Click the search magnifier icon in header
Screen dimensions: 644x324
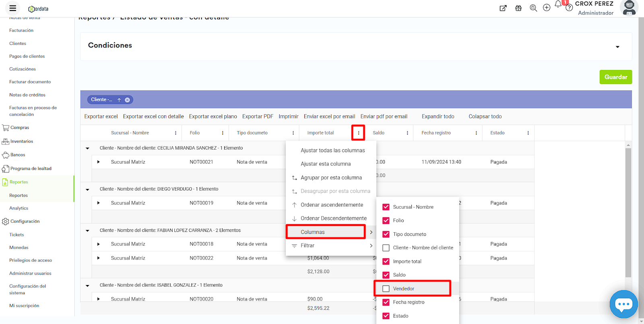coord(533,8)
